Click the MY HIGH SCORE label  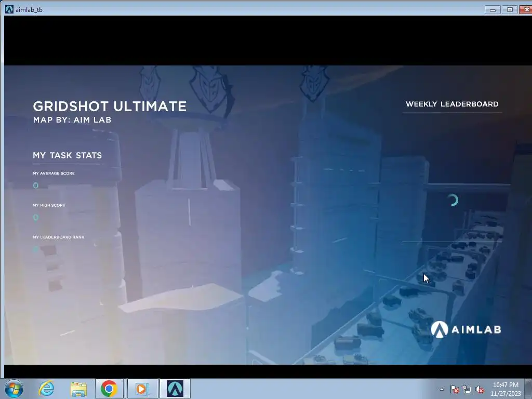pos(49,205)
